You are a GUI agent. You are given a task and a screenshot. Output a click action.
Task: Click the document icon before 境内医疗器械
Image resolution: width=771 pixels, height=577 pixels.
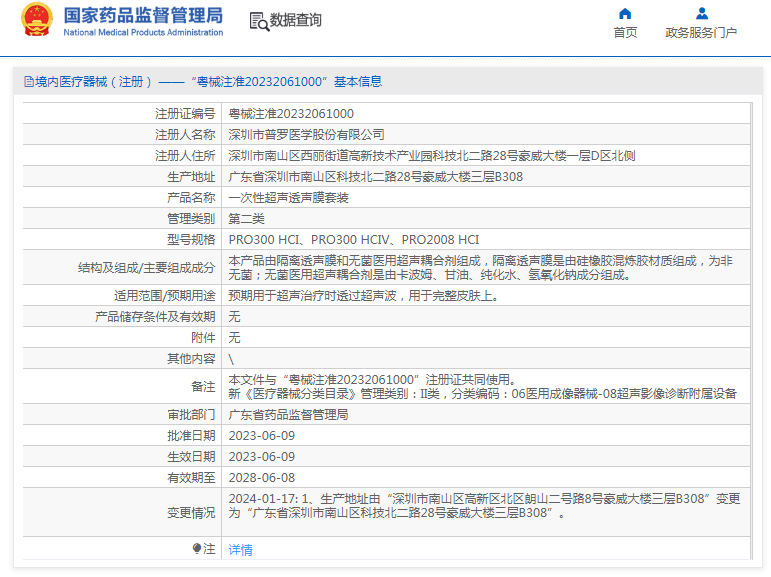point(29,82)
